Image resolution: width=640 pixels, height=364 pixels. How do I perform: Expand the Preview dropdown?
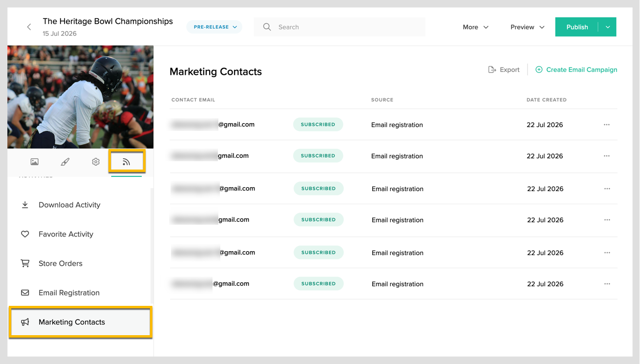(x=527, y=27)
